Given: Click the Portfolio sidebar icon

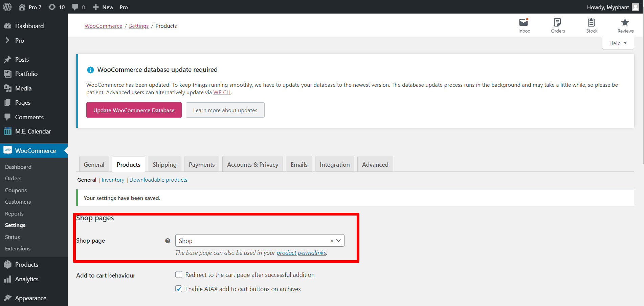Looking at the screenshot, I should coord(7,74).
